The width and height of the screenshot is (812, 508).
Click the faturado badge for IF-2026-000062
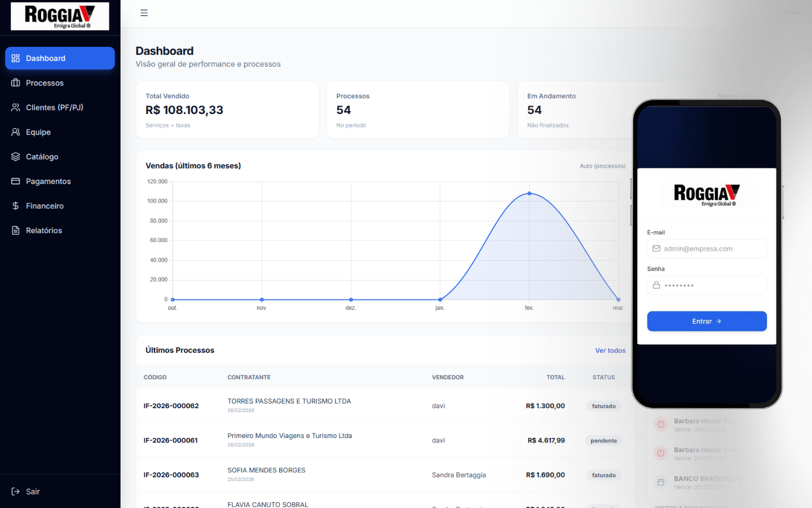tap(603, 406)
